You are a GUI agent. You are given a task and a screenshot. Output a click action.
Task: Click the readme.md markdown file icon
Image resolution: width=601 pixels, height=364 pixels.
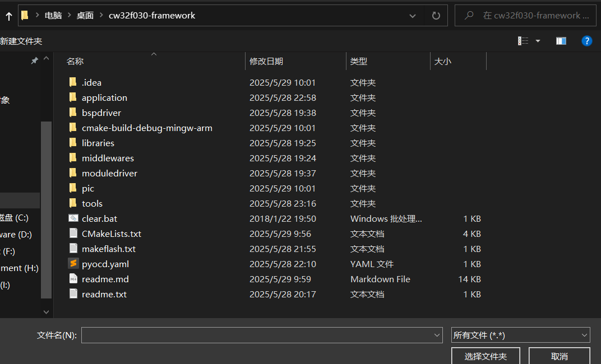73,279
